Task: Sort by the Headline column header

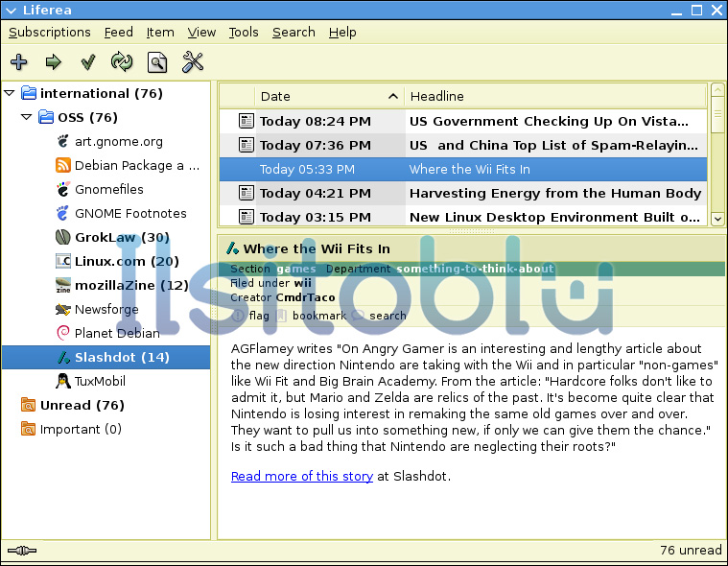Action: tap(555, 96)
